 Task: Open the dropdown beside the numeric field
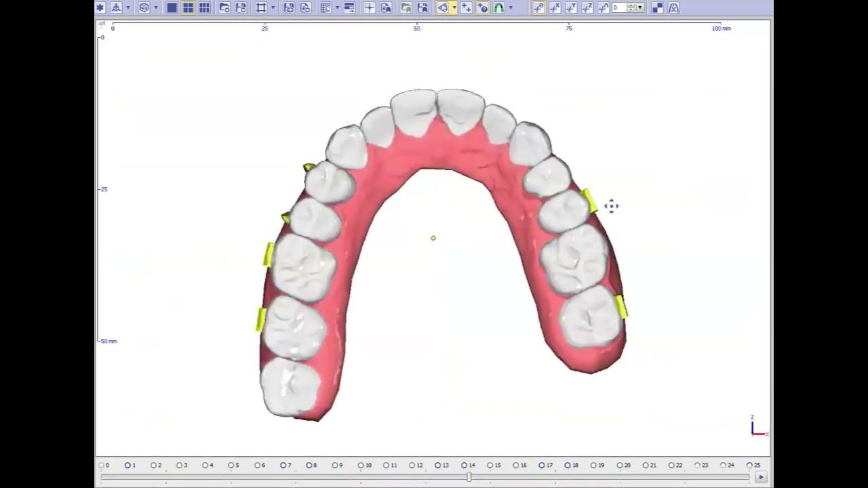[x=639, y=8]
